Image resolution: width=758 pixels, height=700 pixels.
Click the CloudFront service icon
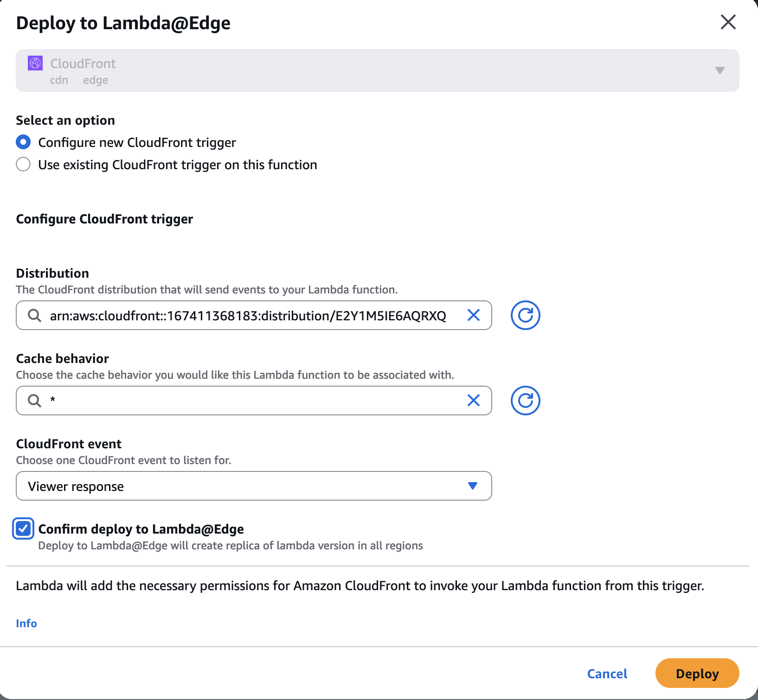[x=35, y=63]
